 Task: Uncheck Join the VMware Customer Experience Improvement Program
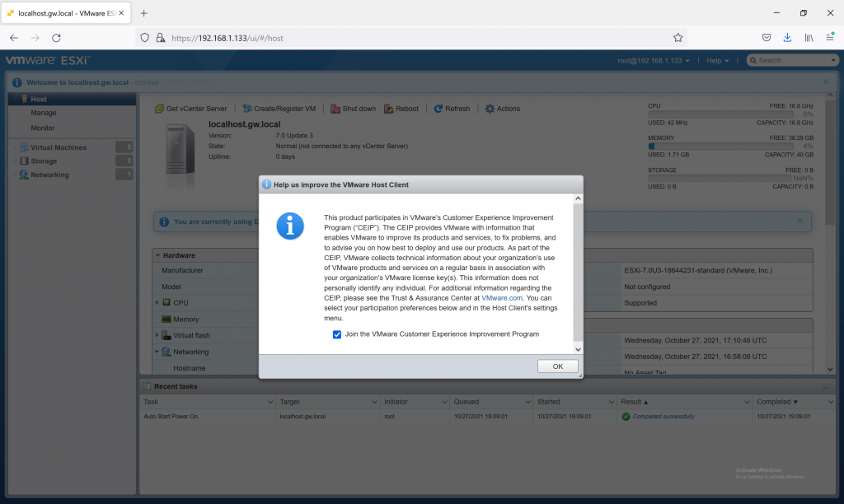[x=337, y=334]
